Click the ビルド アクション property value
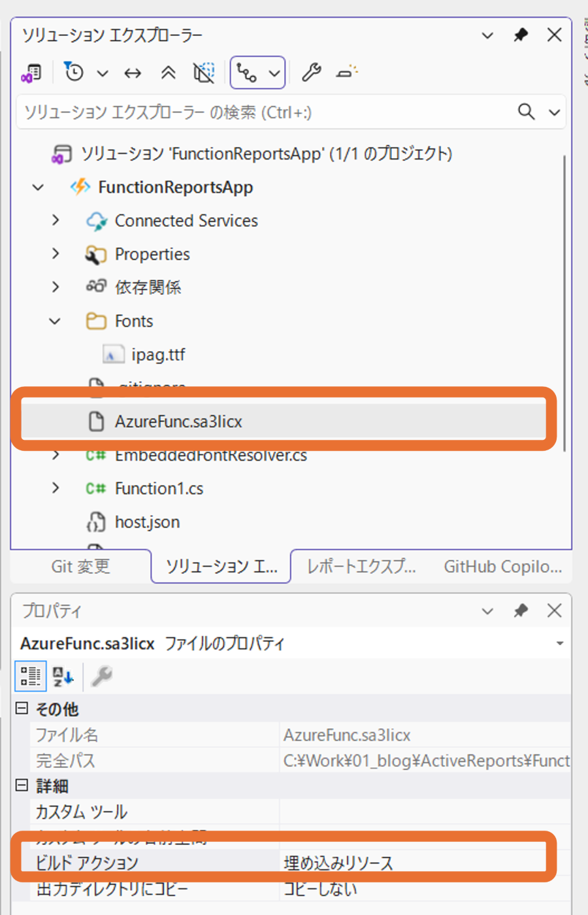This screenshot has height=915, width=588. coord(412,863)
